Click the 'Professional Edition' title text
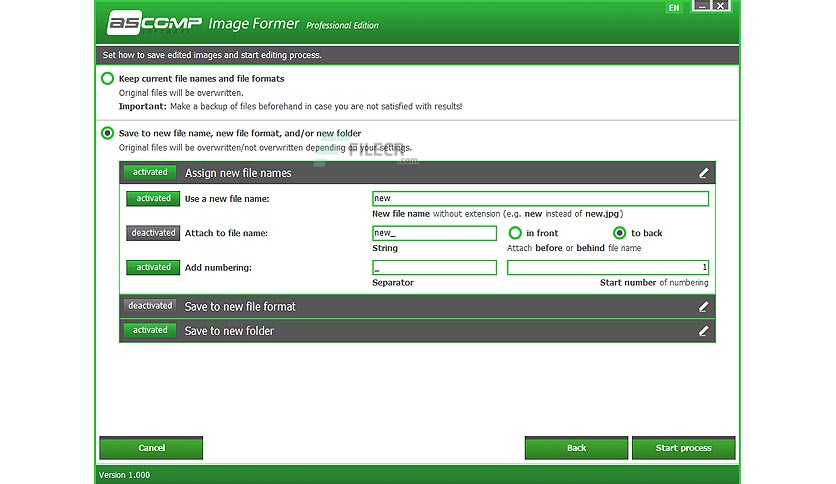 [x=342, y=26]
